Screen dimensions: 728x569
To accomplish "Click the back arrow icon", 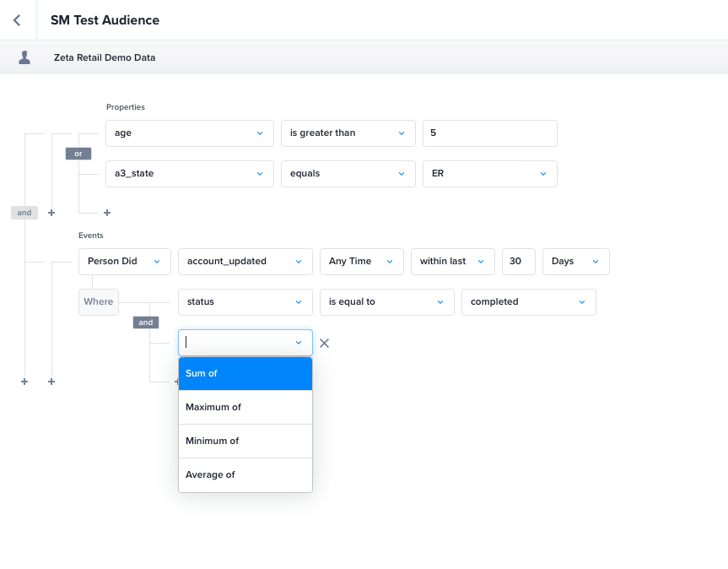I will point(17,20).
